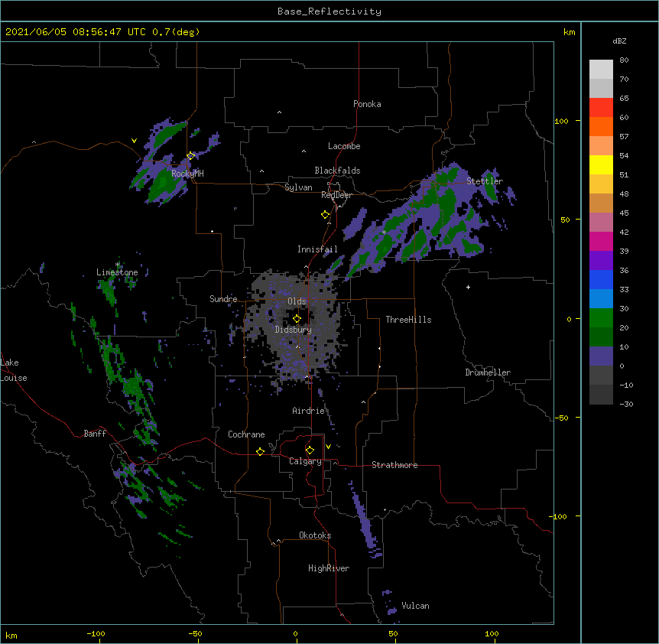
Task: Click the Lacombe city label
Action: 344,146
